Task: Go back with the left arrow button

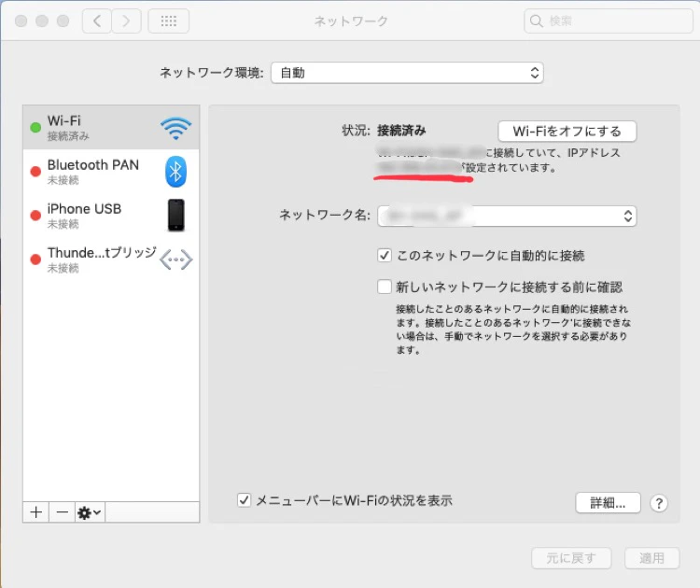Action: [x=97, y=21]
